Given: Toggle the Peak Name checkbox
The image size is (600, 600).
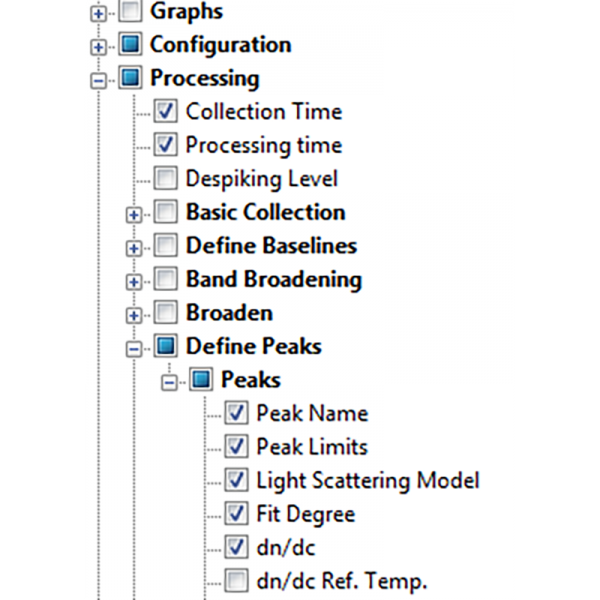Looking at the screenshot, I should click(x=236, y=412).
